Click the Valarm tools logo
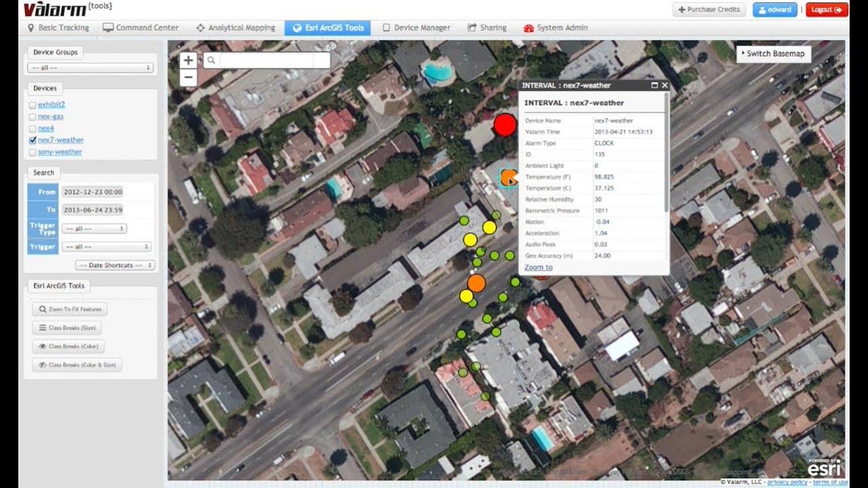Viewport: 868px width, 488px height. coord(68,9)
